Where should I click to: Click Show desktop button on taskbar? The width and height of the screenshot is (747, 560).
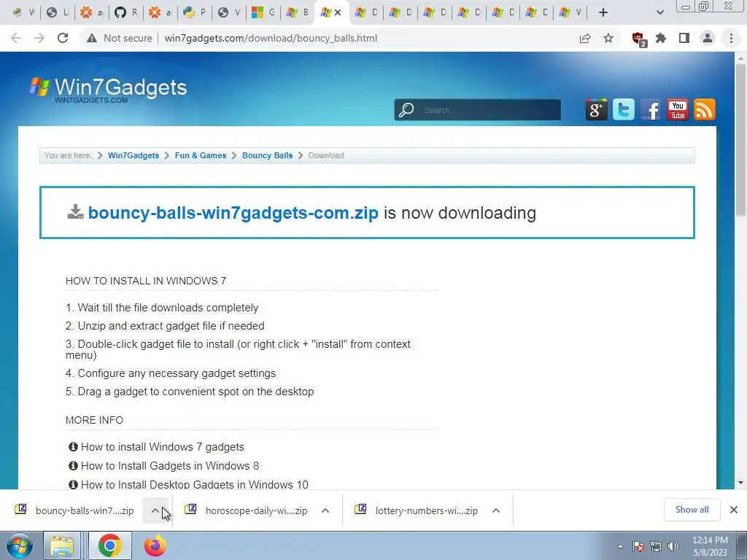(742, 545)
